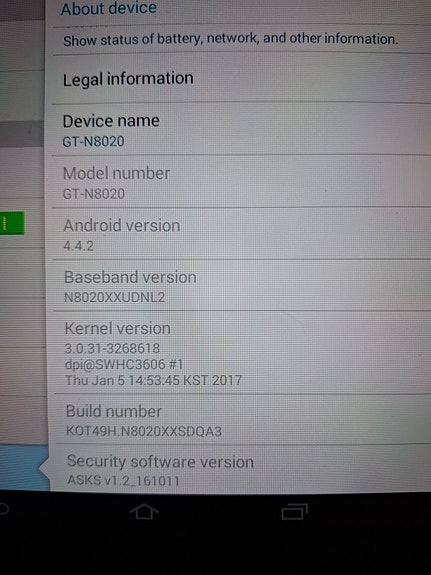This screenshot has height=575, width=431.
Task: Tap the KOT49H.N8020XXSDQA3 build string
Action: click(144, 431)
